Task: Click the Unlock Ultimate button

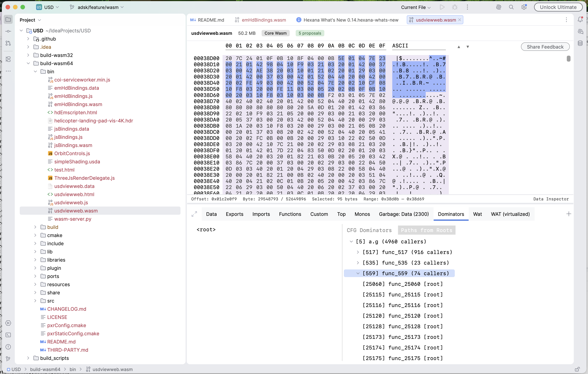Action: (558, 7)
